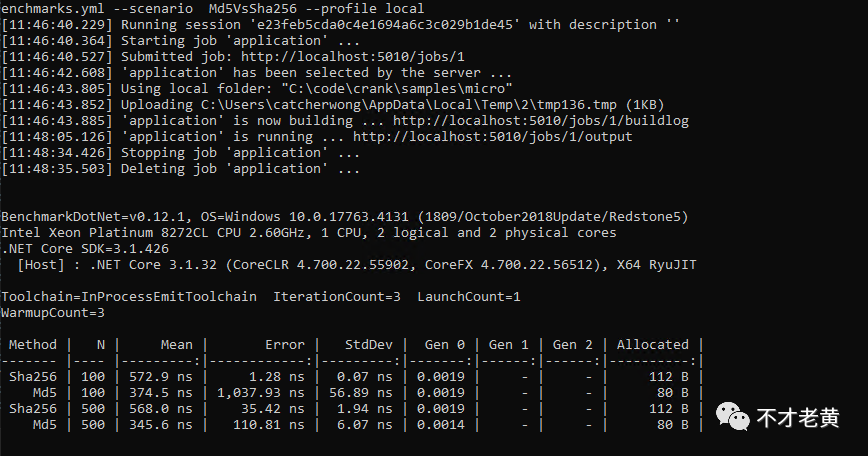Click the Toolchain=InProcessEmitToolchain setting text
This screenshot has width=868, height=456.
[128, 296]
